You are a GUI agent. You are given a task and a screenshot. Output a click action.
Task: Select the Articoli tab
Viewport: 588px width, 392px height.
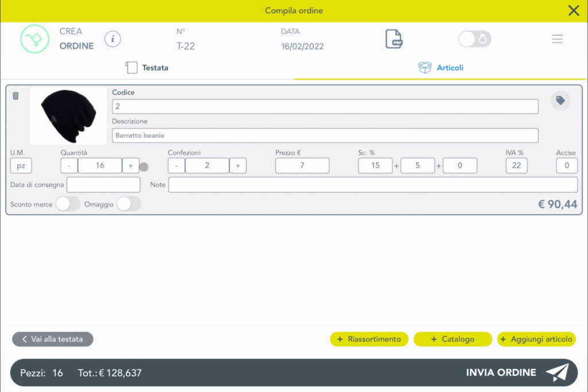[440, 68]
